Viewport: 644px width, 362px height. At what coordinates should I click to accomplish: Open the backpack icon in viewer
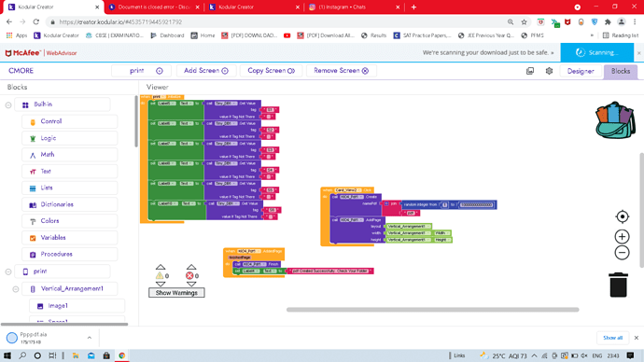point(615,120)
